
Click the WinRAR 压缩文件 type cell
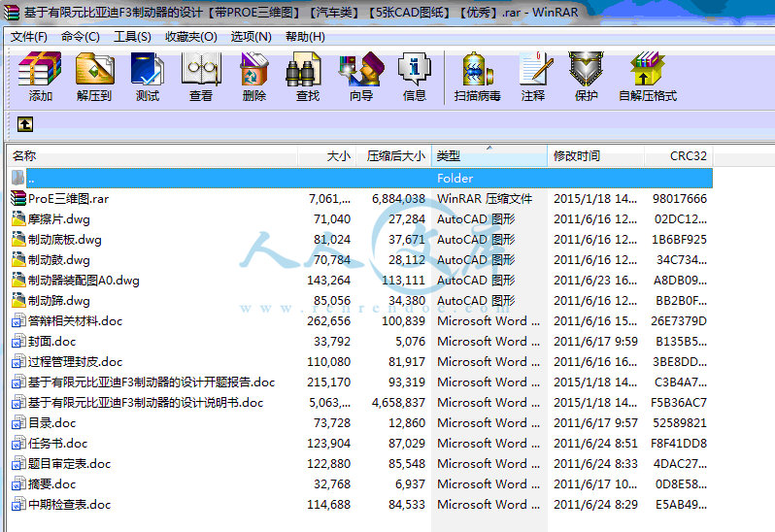click(x=485, y=199)
